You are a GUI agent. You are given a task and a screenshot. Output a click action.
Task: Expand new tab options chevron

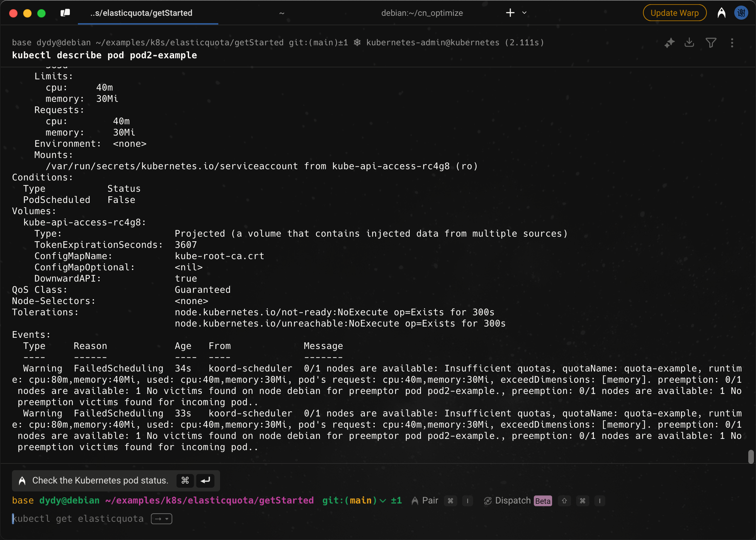tap(524, 13)
